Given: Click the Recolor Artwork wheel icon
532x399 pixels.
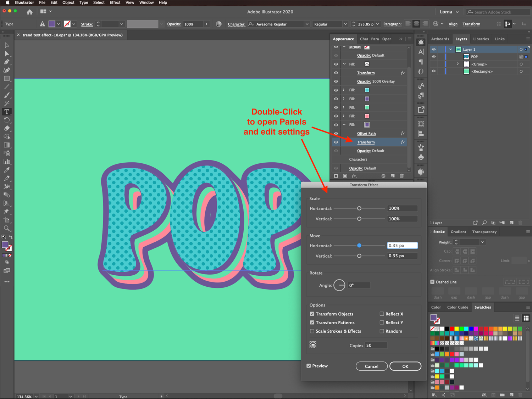Looking at the screenshot, I should point(219,24).
